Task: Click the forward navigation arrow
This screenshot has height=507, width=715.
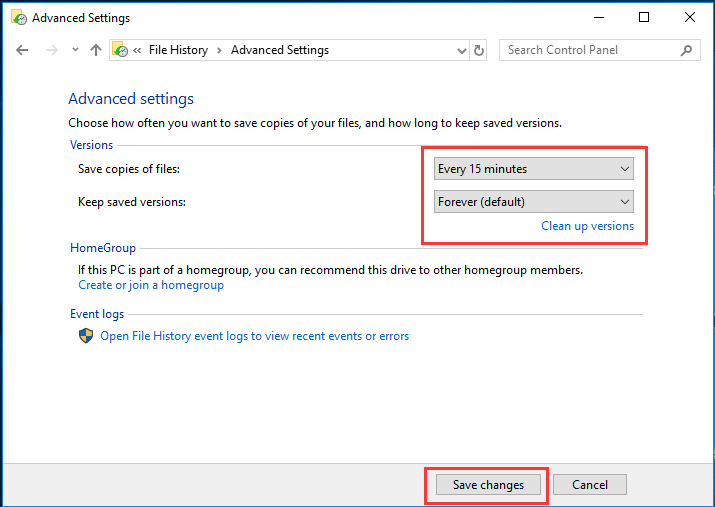Action: (52, 50)
